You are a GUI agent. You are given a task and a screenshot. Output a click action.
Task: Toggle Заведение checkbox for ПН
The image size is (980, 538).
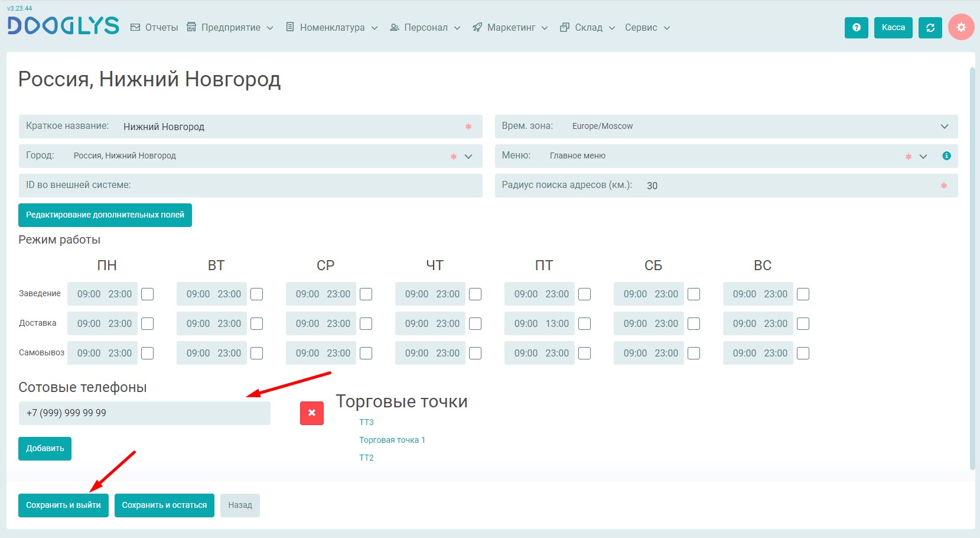(x=148, y=294)
